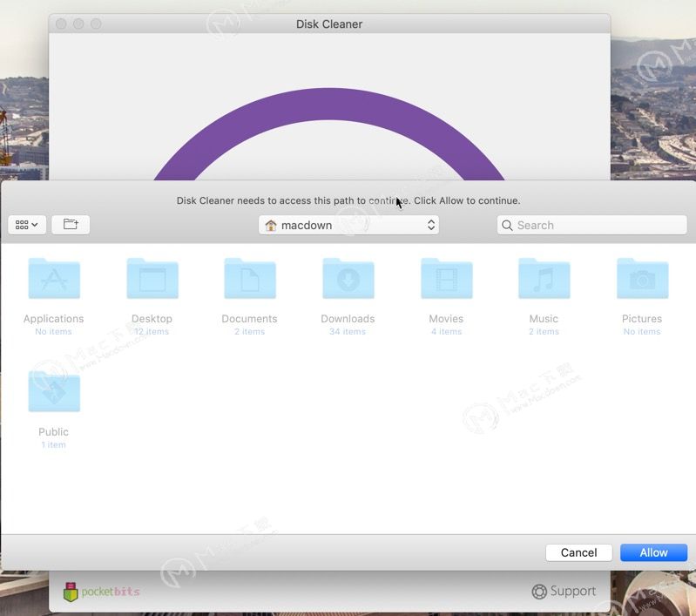The height and width of the screenshot is (616, 696).
Task: Open the Public folder icon
Action: [54, 391]
